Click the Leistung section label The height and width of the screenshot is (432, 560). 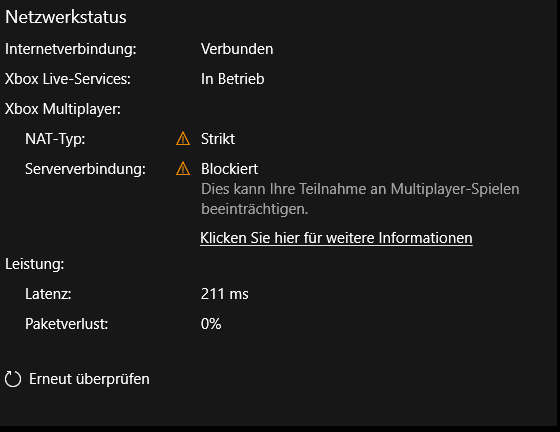pyautogui.click(x=35, y=264)
